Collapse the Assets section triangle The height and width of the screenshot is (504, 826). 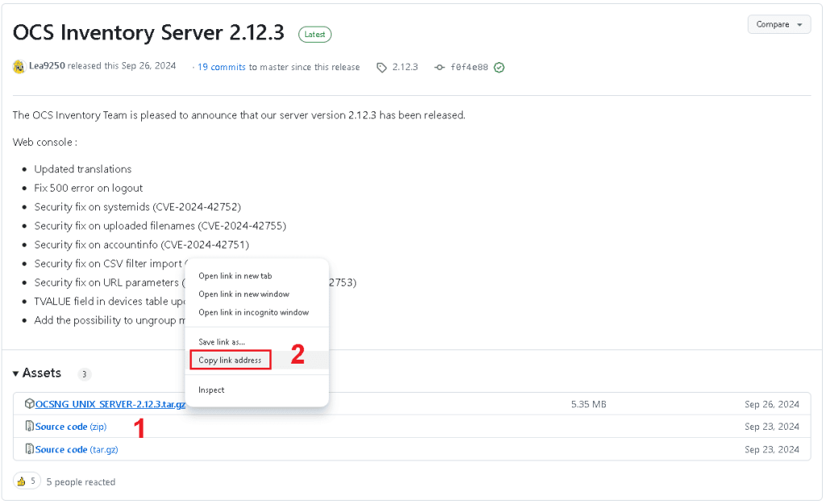tap(16, 373)
